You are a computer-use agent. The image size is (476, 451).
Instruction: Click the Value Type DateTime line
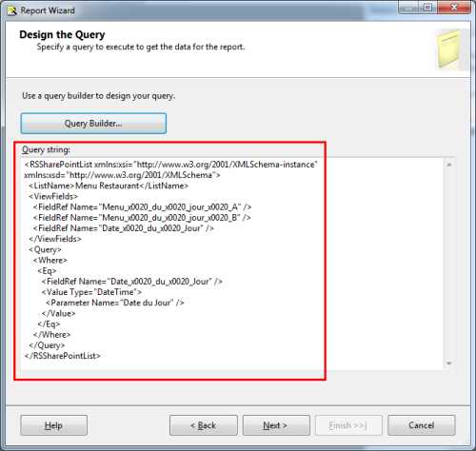point(91,292)
